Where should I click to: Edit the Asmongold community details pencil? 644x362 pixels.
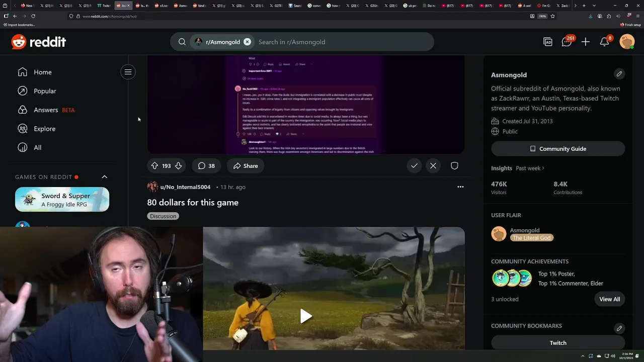(619, 74)
